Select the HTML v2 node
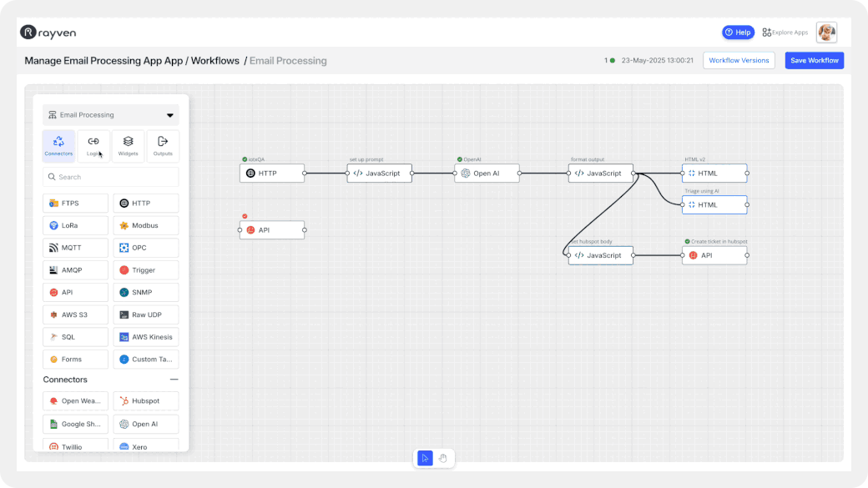868x488 pixels. pos(714,174)
